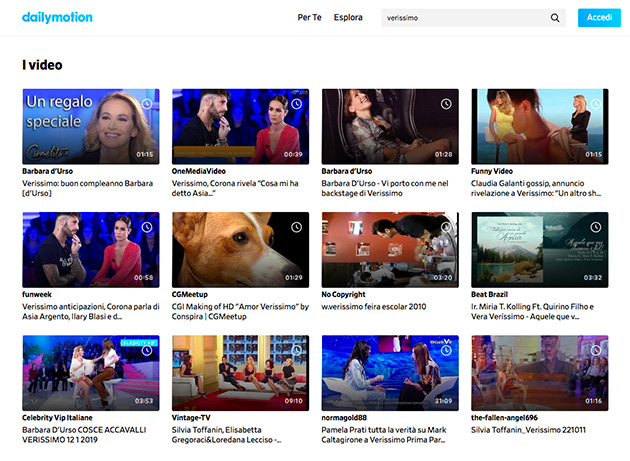Open title 'Silvia Toffanin_ Verissimo 221011'
This screenshot has width=630, height=461.
coord(528,430)
